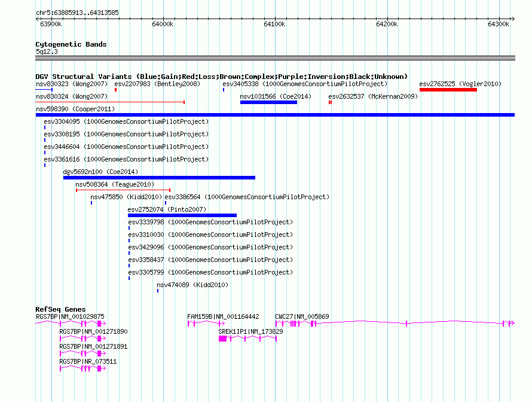The image size is (532, 402).
Task: Click the esv3304095 variant label
Action: [126, 121]
